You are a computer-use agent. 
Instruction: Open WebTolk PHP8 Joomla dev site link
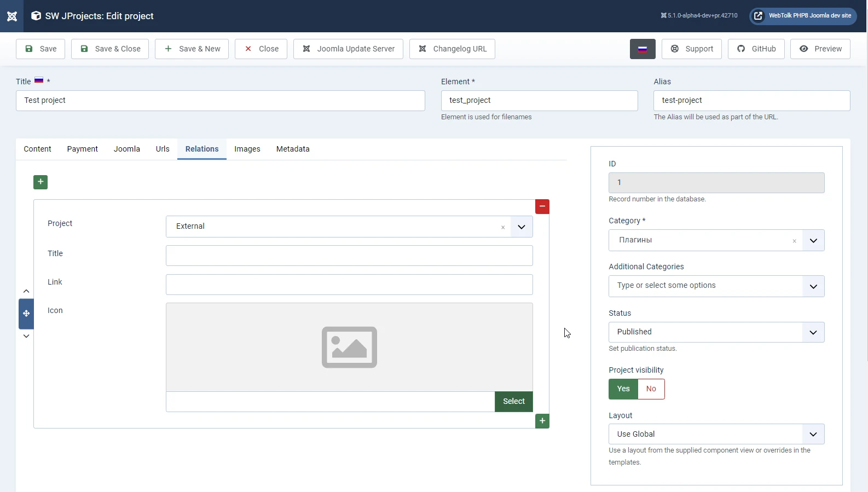coord(803,16)
